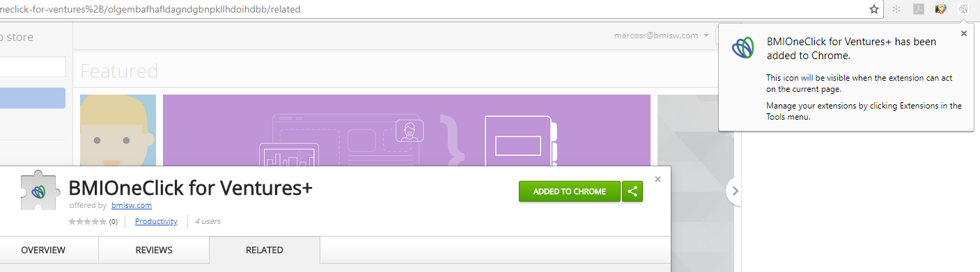Bookmark this page with the star icon
The image size is (980, 272).
874,9
